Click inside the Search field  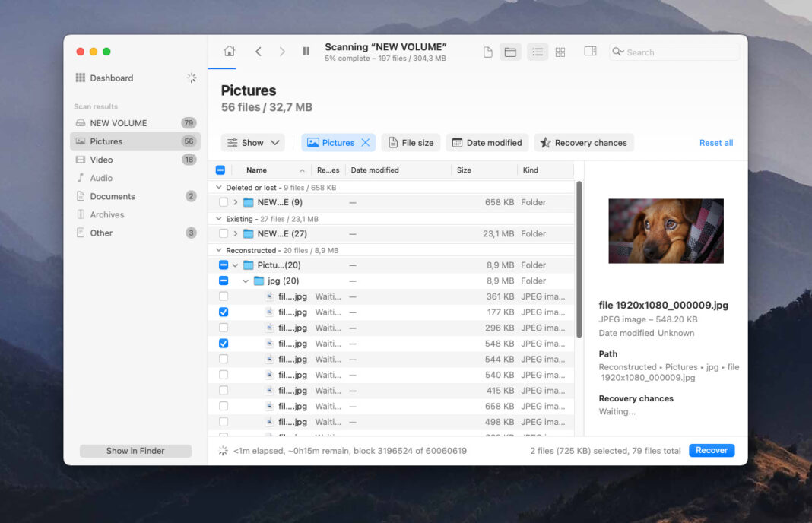point(673,51)
